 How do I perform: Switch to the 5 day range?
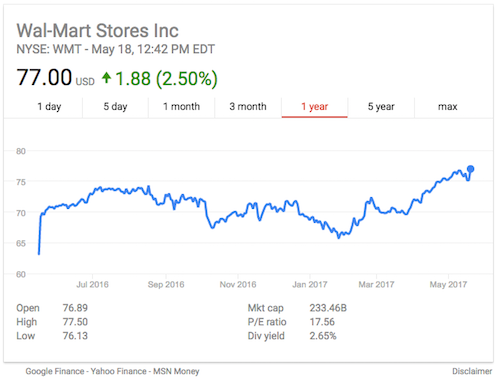(x=115, y=107)
